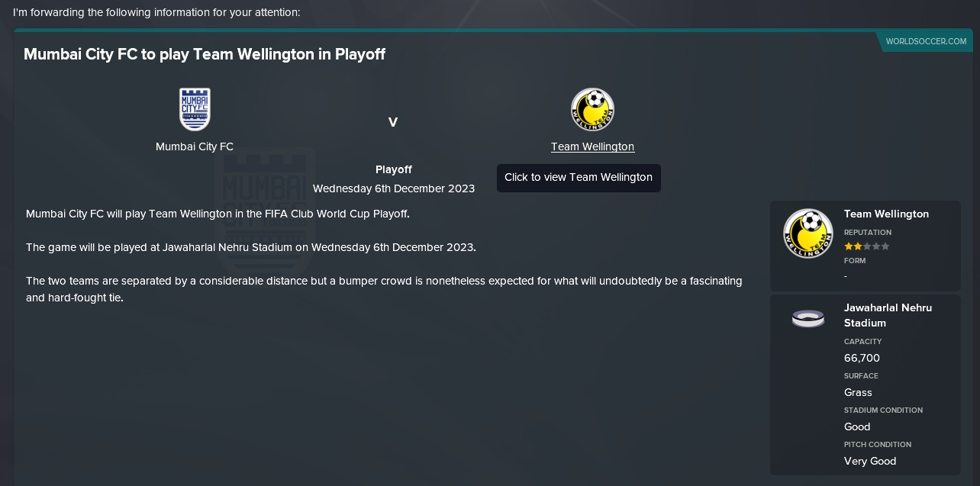Click the stadium capacity value 66,700

coord(862,358)
